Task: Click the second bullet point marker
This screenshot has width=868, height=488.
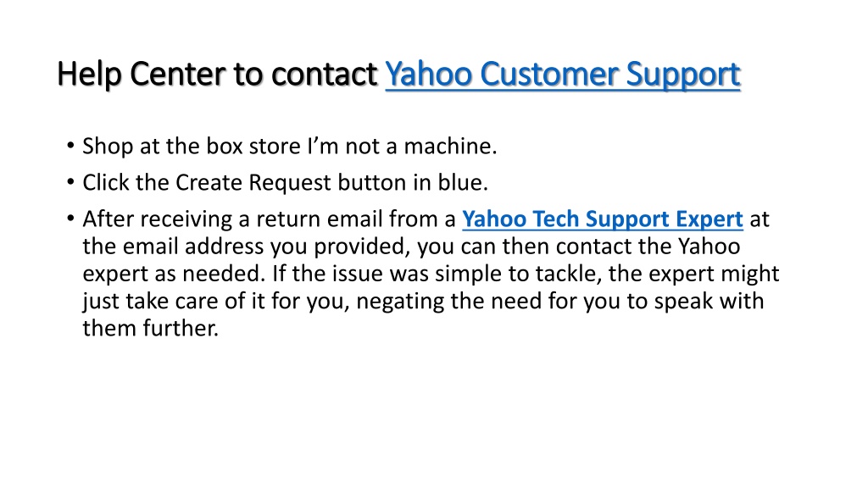Action: [x=70, y=182]
